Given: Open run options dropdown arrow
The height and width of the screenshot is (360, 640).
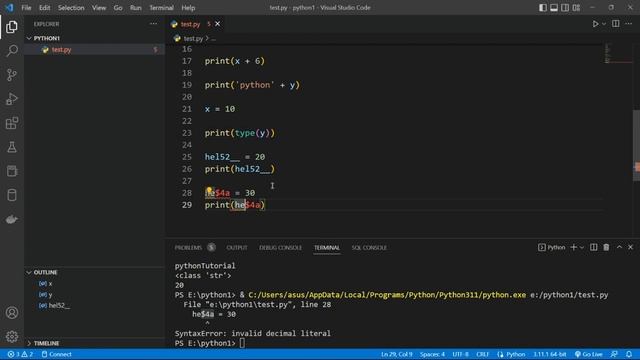Looking at the screenshot, I should tap(604, 24).
